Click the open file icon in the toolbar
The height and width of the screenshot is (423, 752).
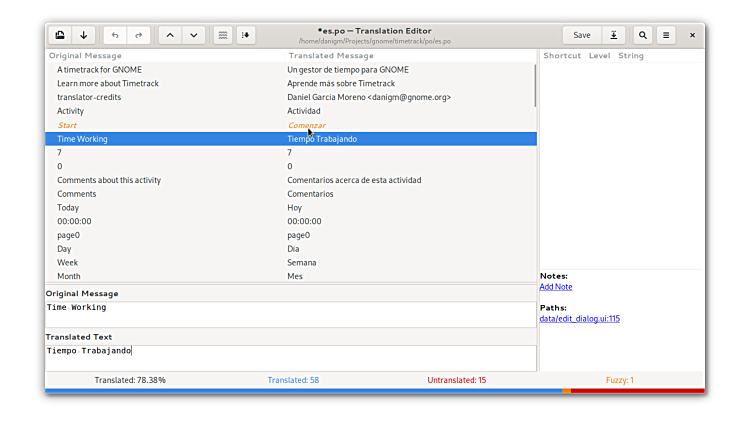tap(60, 35)
